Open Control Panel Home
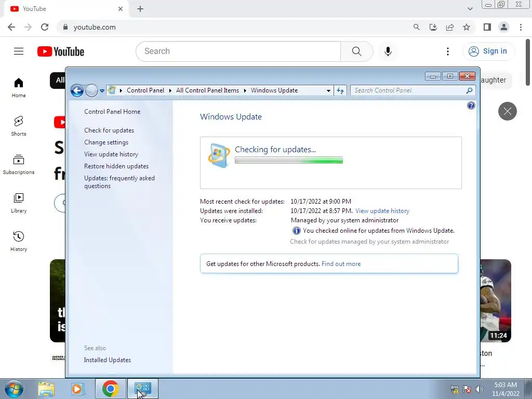 click(x=112, y=112)
